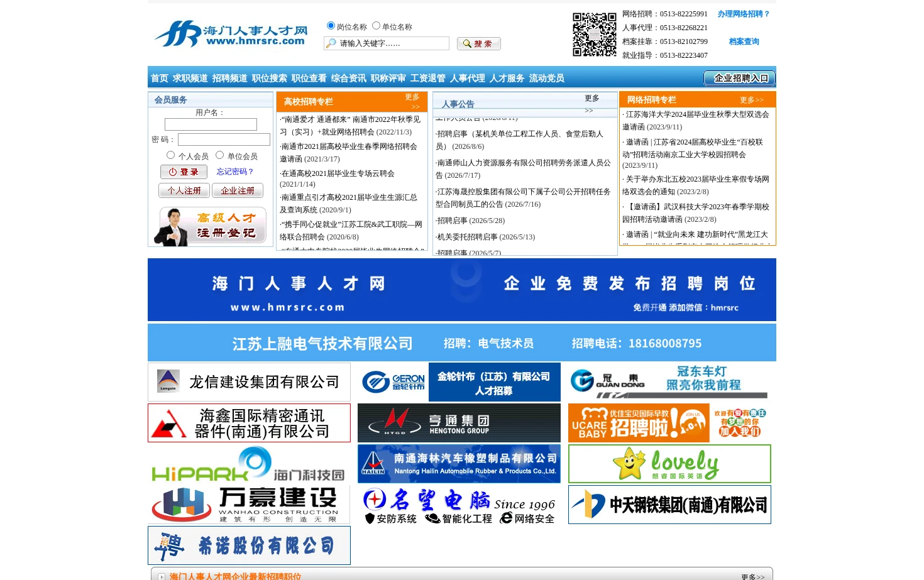
Task: Open the 忘记密码？ link
Action: click(x=235, y=172)
